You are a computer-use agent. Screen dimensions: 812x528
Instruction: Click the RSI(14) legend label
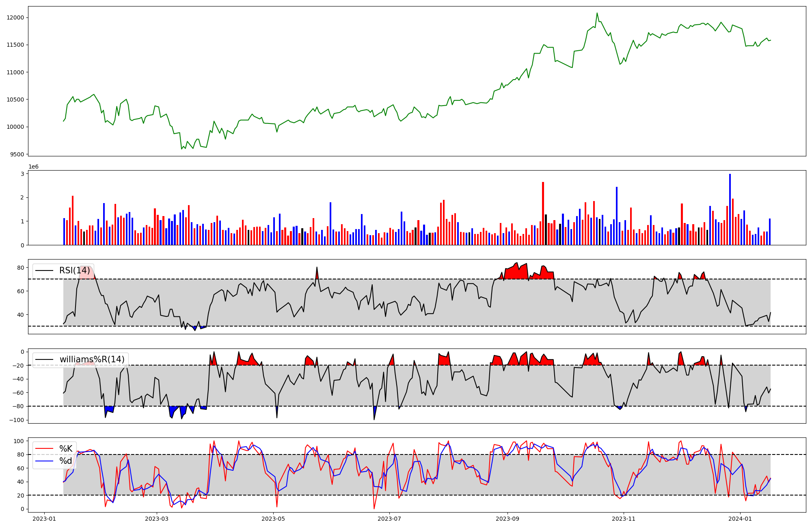pos(75,270)
